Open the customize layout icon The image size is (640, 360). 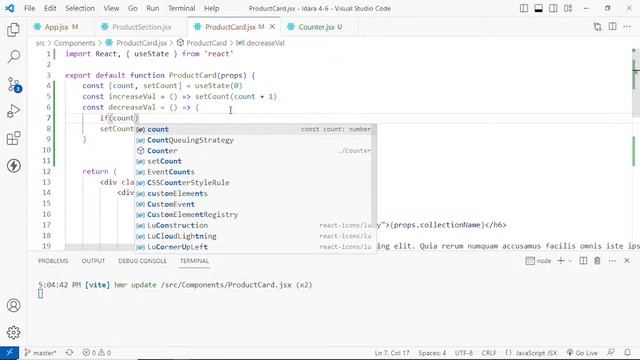coord(568,9)
